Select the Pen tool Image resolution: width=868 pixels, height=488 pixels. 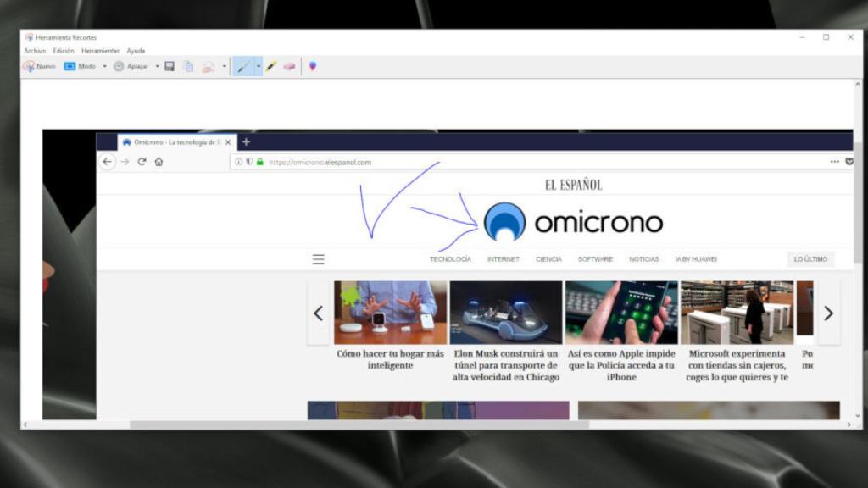click(243, 66)
